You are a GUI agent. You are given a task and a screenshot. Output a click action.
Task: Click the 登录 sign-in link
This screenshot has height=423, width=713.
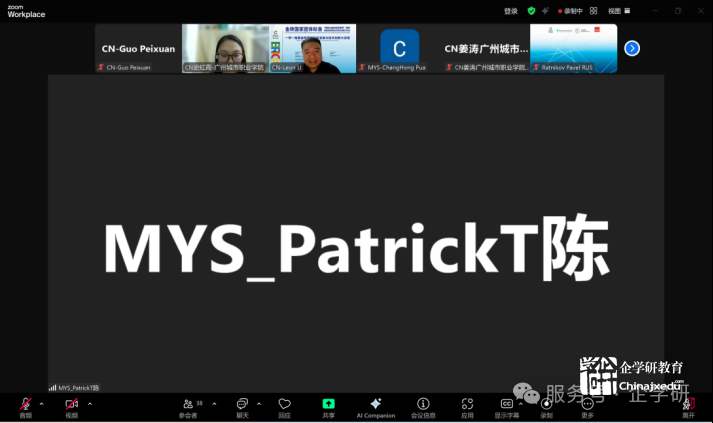(511, 11)
